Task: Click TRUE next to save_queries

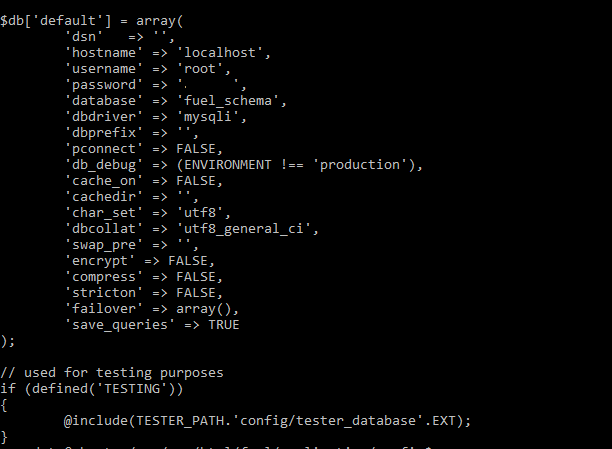Action: pos(224,325)
